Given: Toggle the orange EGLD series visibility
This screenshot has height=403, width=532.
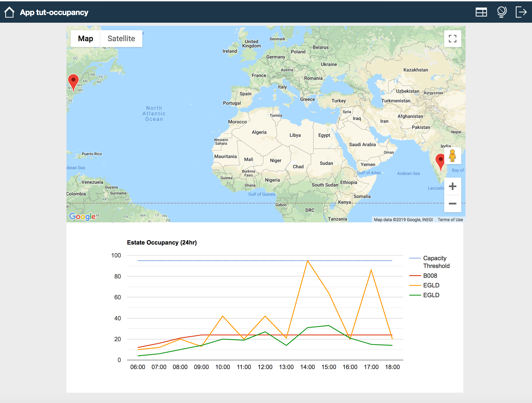Looking at the screenshot, I should coord(431,285).
